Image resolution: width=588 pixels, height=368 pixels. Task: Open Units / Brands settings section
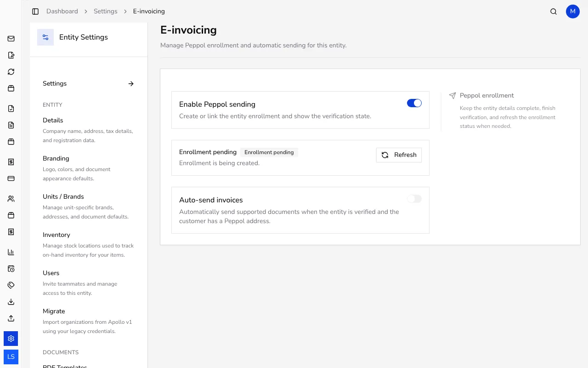point(89,206)
